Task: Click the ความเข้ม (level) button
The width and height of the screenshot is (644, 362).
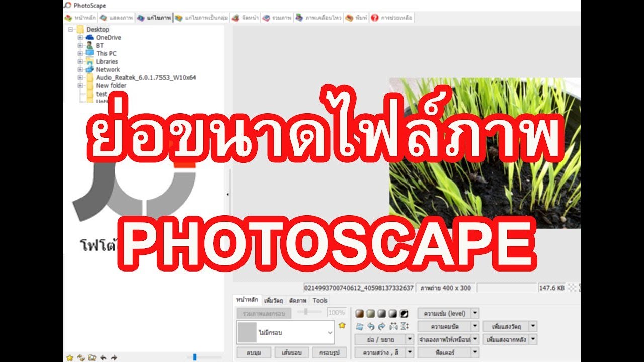Action: [x=444, y=313]
